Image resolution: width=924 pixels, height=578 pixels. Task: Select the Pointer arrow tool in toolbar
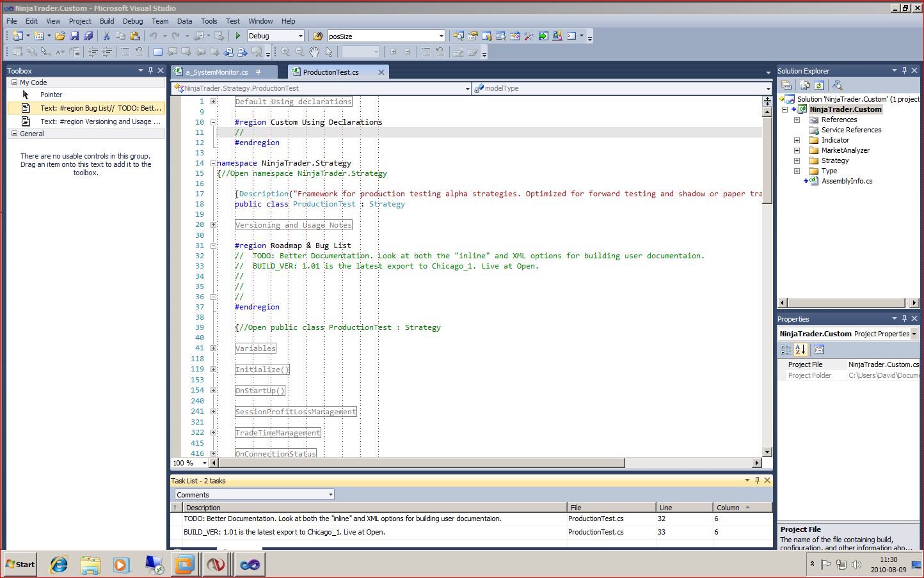pos(329,52)
